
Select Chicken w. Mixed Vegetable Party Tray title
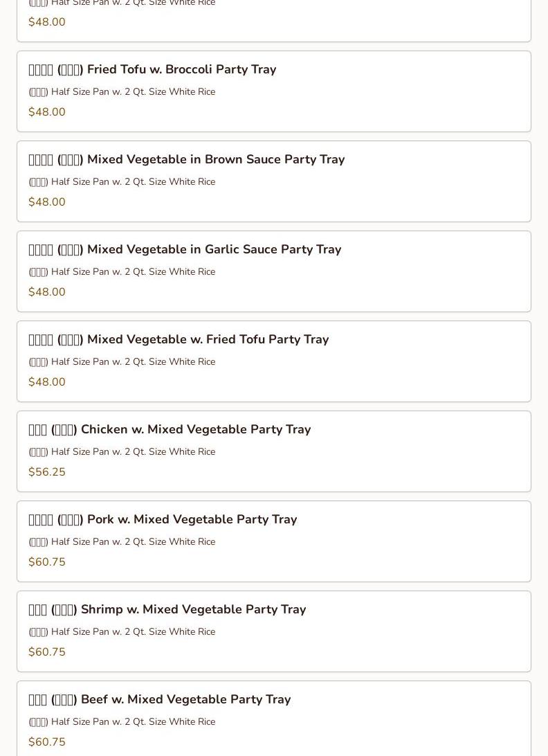coord(170,430)
